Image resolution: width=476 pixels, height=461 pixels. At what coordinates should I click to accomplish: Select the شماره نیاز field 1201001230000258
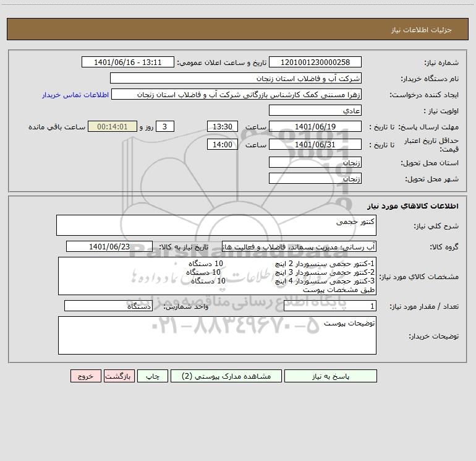coord(315,62)
